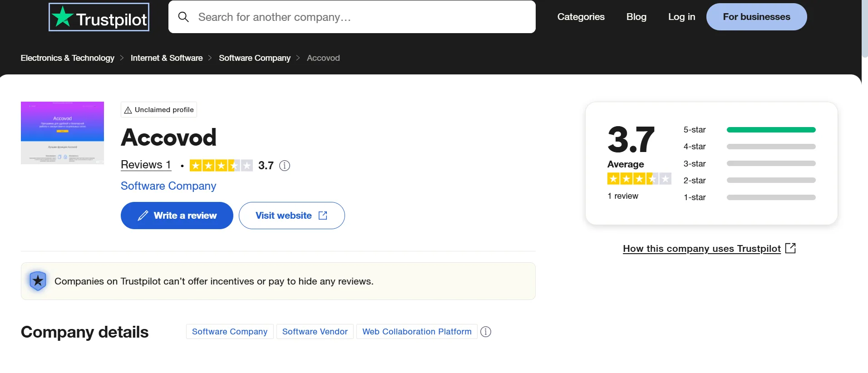Click the info icon next to 3.7 rating

285,166
